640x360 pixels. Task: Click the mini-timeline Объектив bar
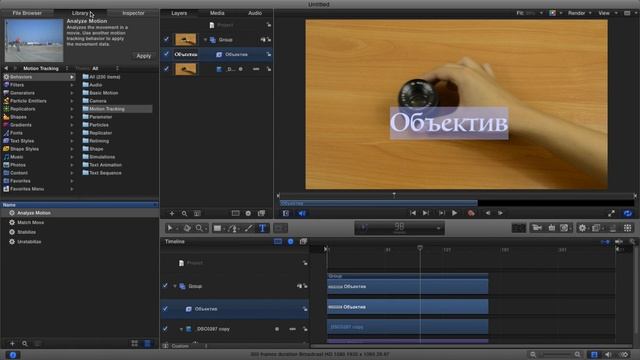(378, 203)
